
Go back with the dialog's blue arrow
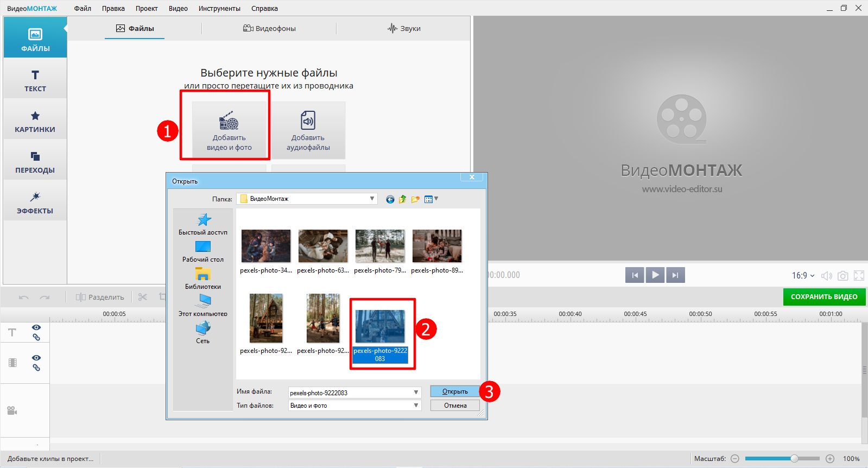390,199
